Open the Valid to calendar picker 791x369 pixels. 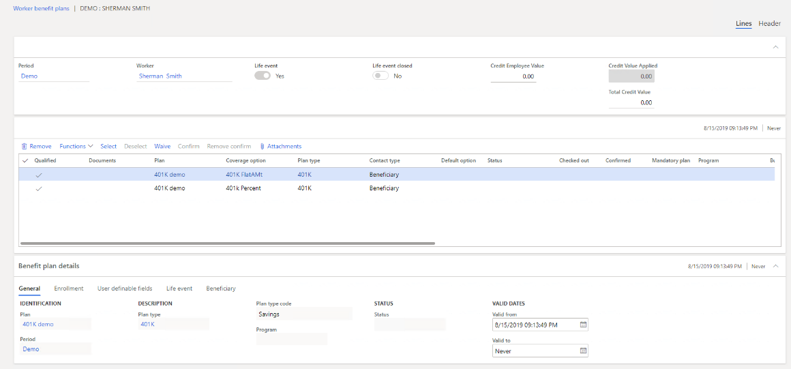(x=583, y=350)
